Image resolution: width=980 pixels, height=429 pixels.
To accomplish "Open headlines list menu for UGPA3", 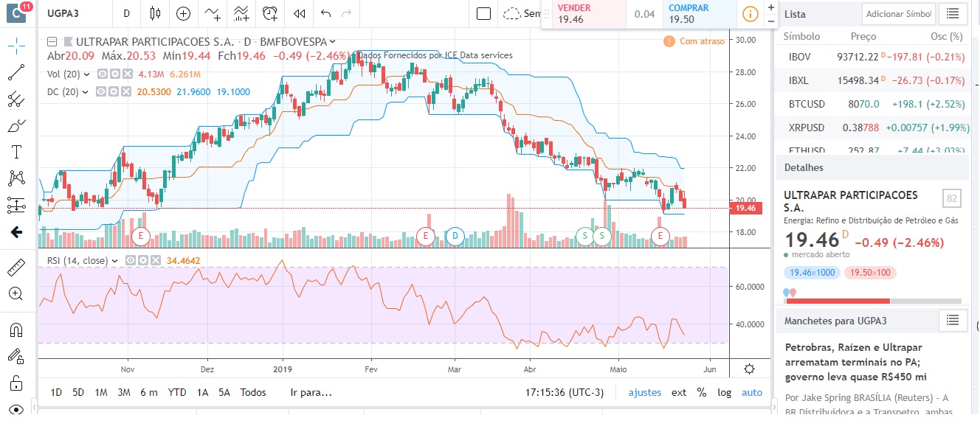I will coord(953,320).
